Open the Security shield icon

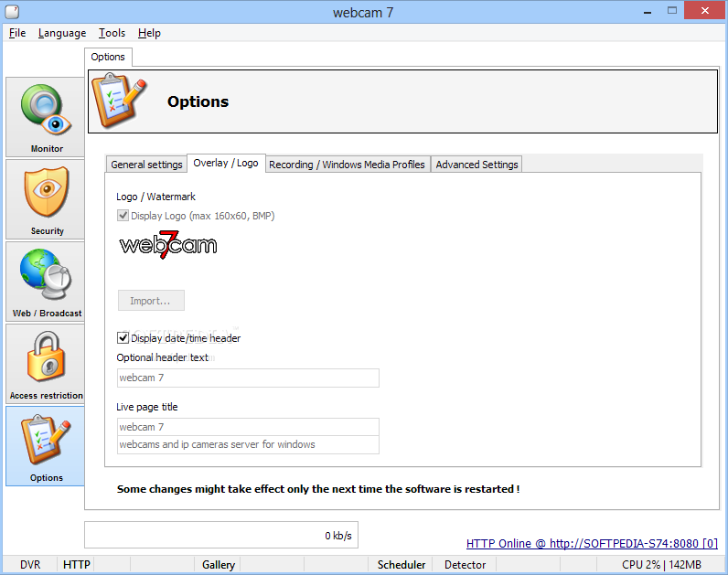(x=45, y=199)
